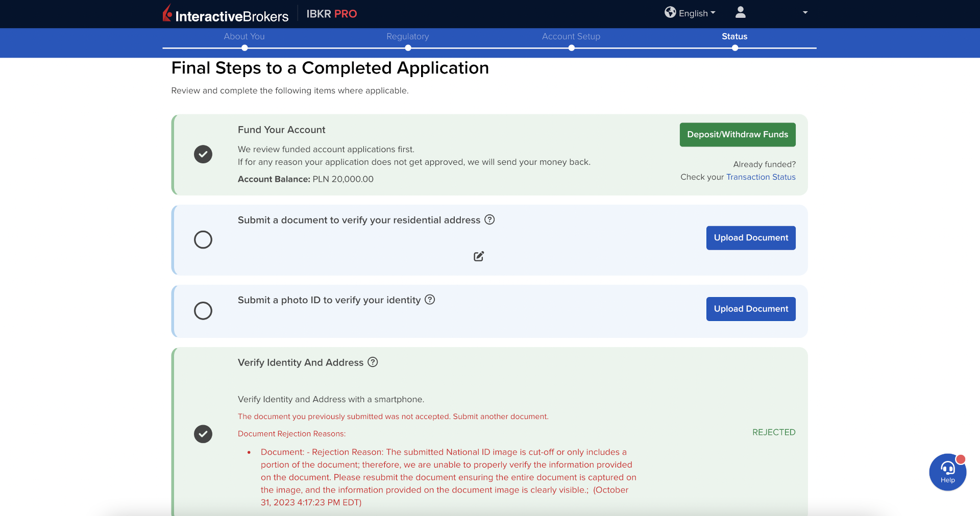Click checkmark circle for Fund Your Account
Screen dimensions: 980x516
(x=203, y=154)
